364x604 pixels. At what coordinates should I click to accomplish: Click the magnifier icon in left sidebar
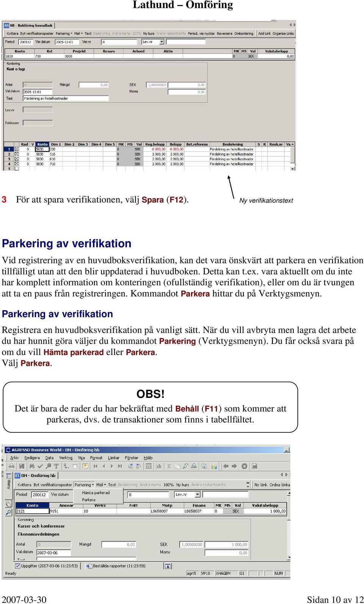click(8, 513)
